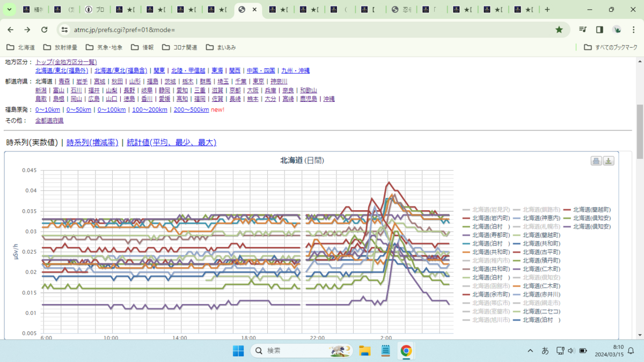Switch to the 時系列(増減率) view

(92, 143)
